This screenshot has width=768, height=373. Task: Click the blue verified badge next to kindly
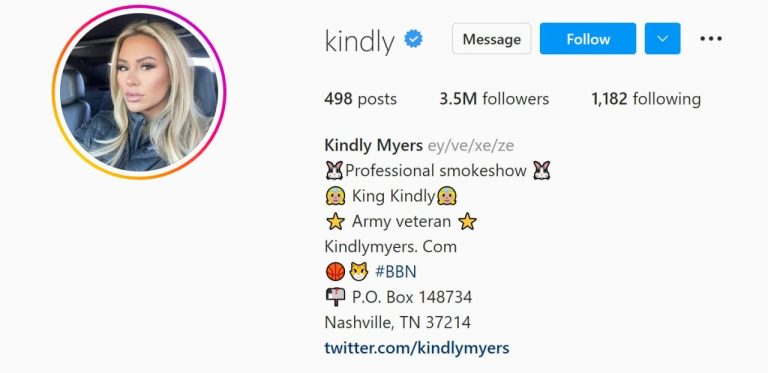[x=413, y=39]
